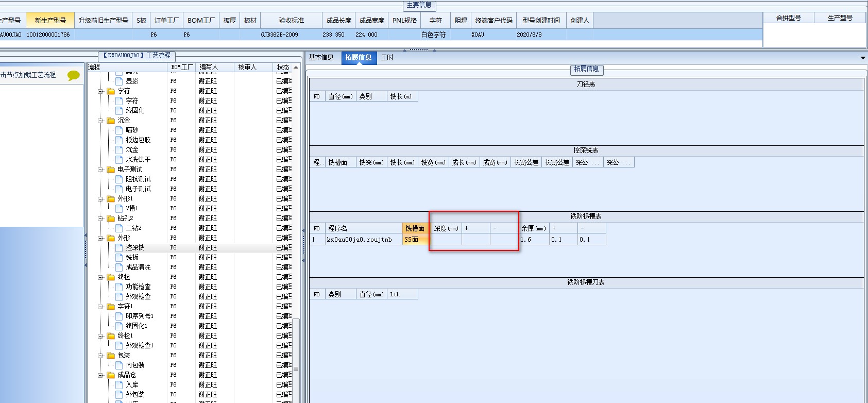Click document icon beside 终固化1
The width and height of the screenshot is (868, 403).
119,326
